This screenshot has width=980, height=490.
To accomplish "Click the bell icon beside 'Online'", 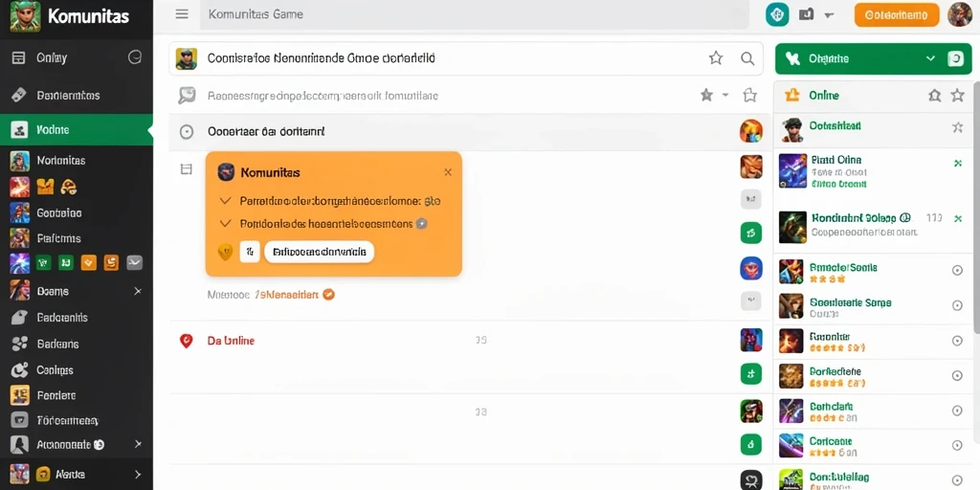I will (x=934, y=95).
